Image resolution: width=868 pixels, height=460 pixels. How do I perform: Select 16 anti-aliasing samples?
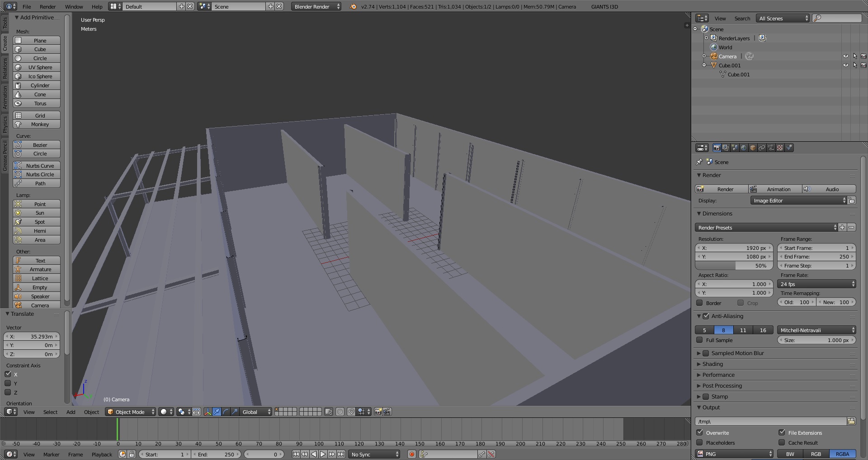click(763, 330)
